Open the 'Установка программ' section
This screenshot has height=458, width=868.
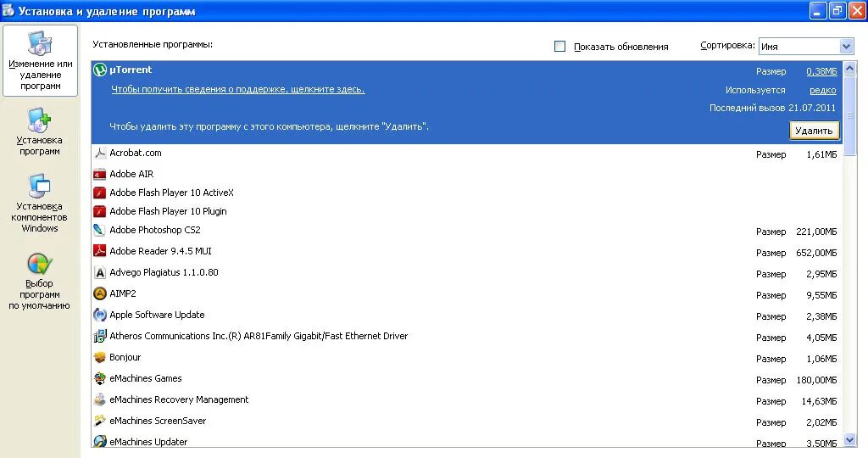(39, 131)
